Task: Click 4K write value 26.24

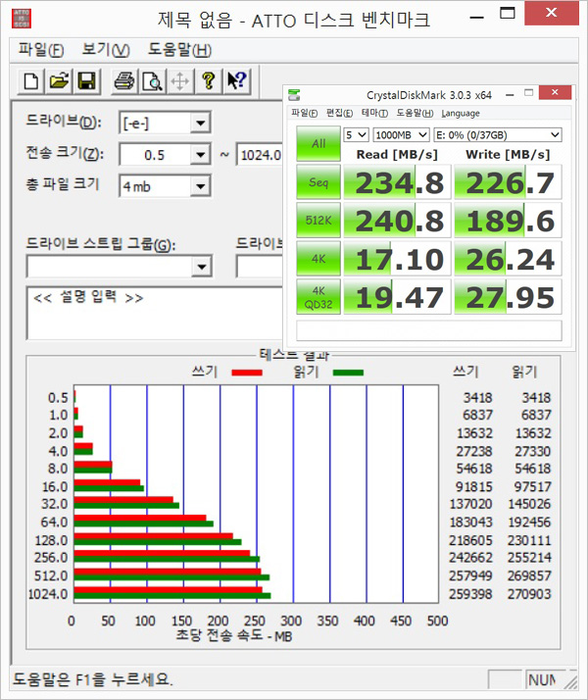Action: point(508,259)
